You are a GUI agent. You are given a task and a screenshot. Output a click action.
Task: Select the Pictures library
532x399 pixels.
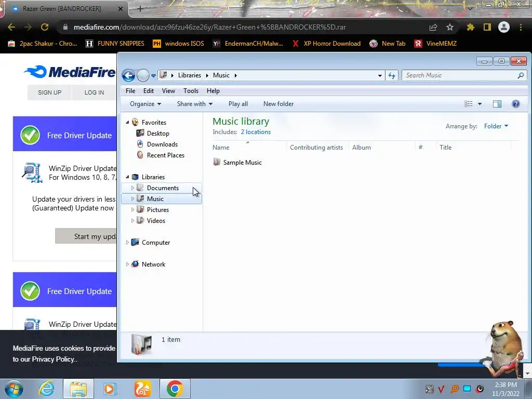[158, 210]
